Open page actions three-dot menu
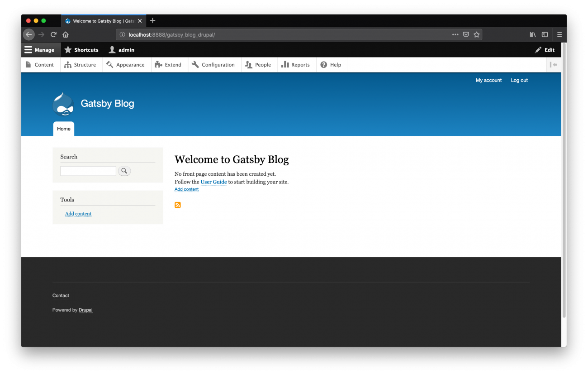The width and height of the screenshot is (588, 375). (455, 34)
